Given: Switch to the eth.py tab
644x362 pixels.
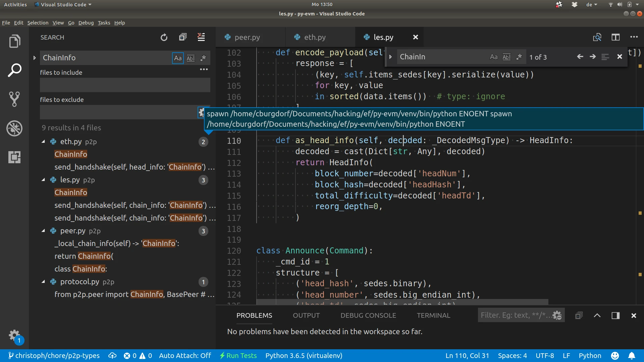Looking at the screenshot, I should pyautogui.click(x=314, y=37).
